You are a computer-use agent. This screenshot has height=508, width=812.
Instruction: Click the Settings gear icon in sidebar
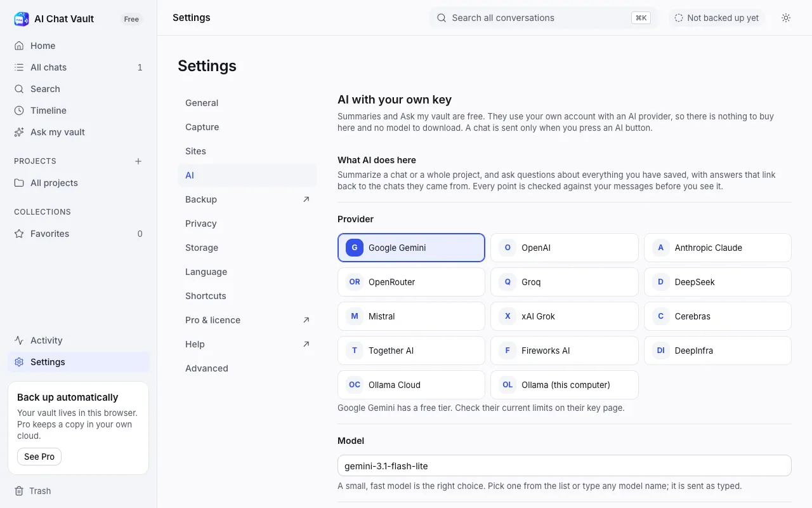point(19,362)
